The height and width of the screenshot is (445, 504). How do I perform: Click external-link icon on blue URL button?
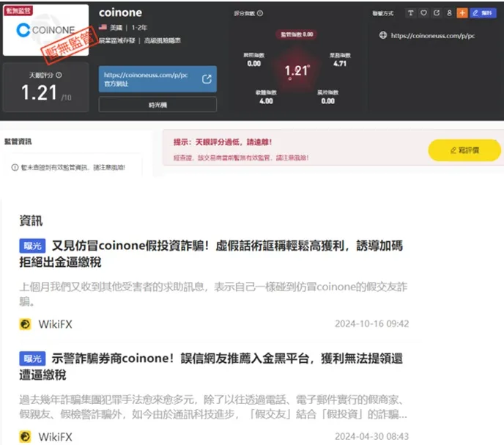(207, 79)
